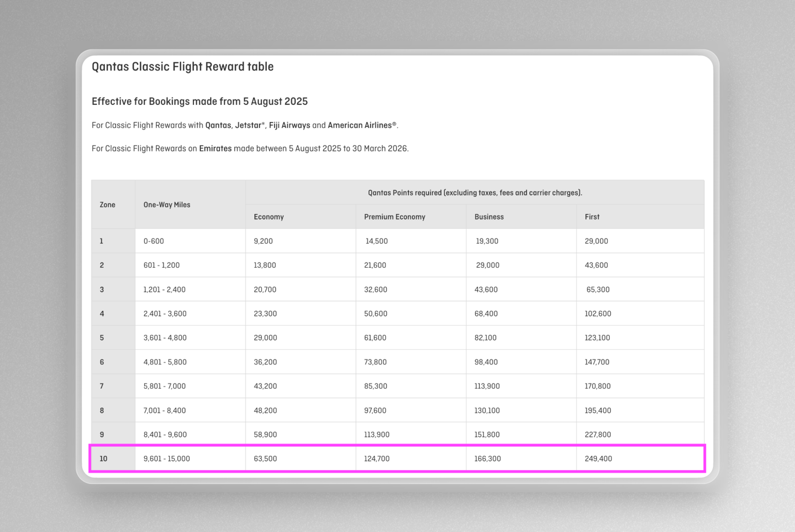Image resolution: width=795 pixels, height=532 pixels.
Task: Select the '43,600' First value in zone 2
Action: pos(596,265)
